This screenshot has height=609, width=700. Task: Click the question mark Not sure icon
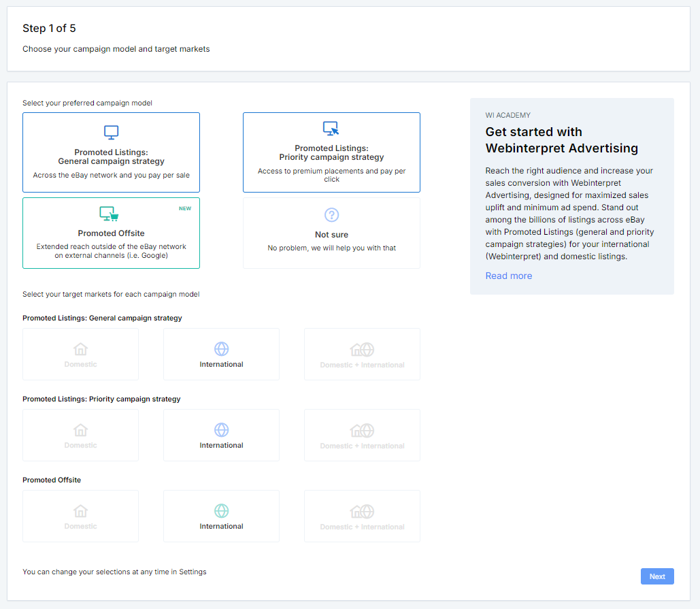[332, 215]
